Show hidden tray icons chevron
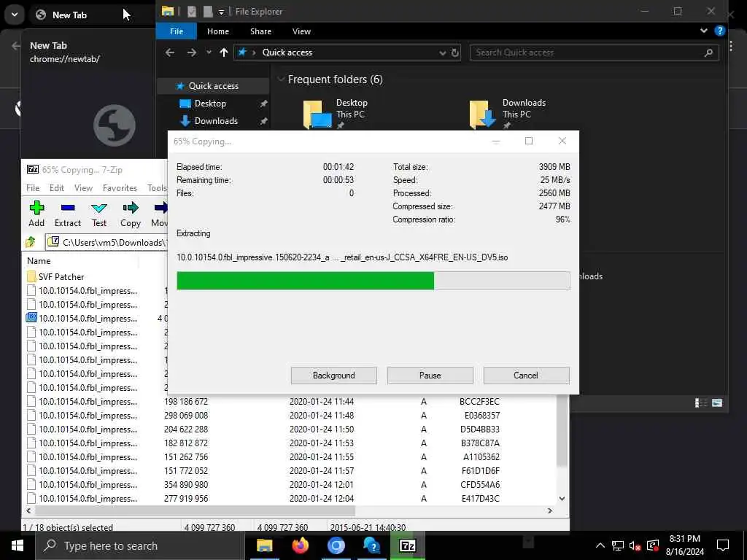The height and width of the screenshot is (560, 747). pos(600,545)
